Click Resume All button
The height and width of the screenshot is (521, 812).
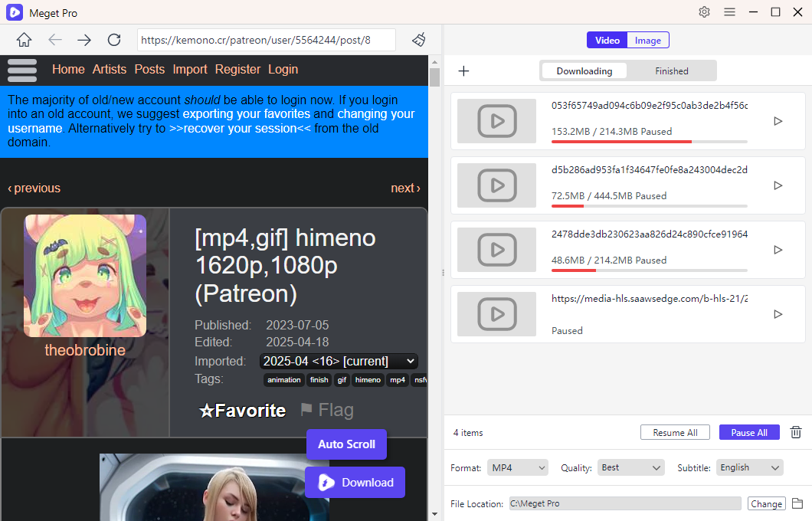[x=675, y=432]
